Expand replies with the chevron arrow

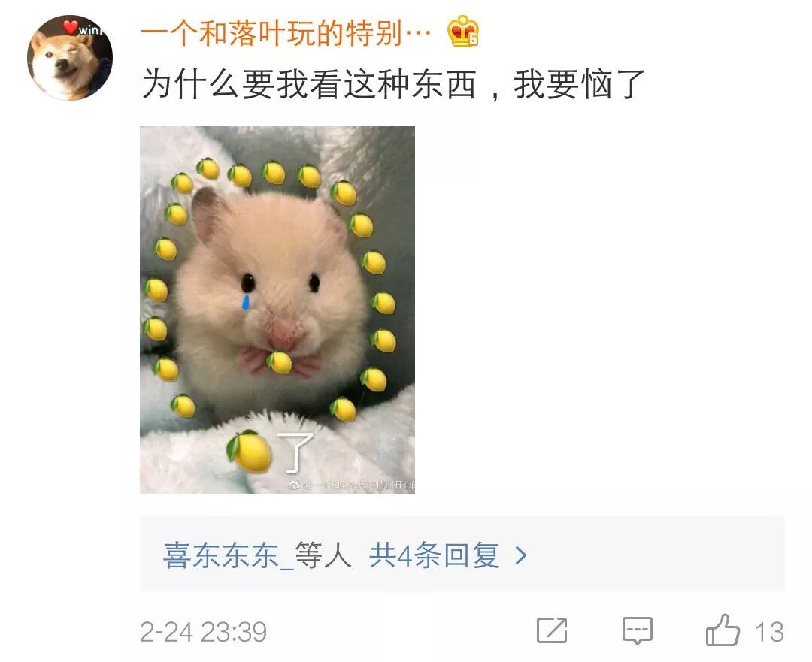click(x=521, y=556)
